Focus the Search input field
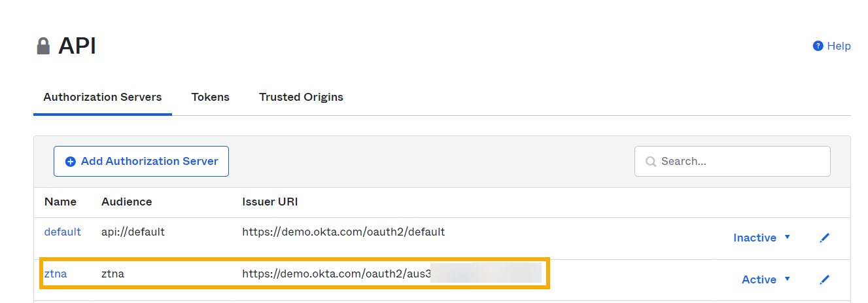 739,161
